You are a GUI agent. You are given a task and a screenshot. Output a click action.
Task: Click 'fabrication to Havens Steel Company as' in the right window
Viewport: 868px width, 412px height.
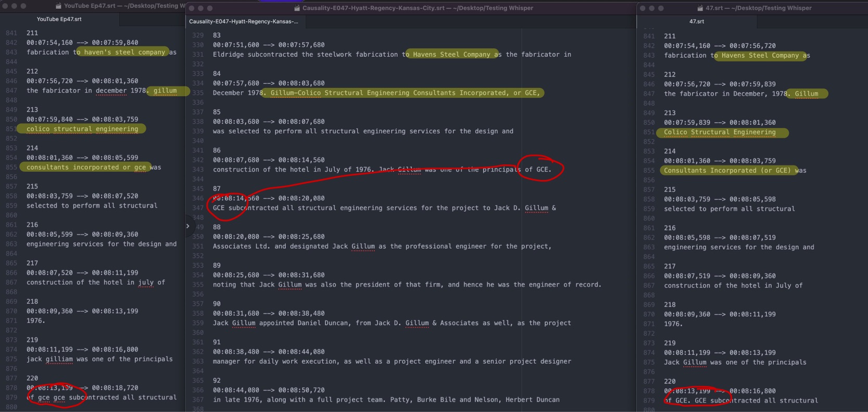point(737,56)
